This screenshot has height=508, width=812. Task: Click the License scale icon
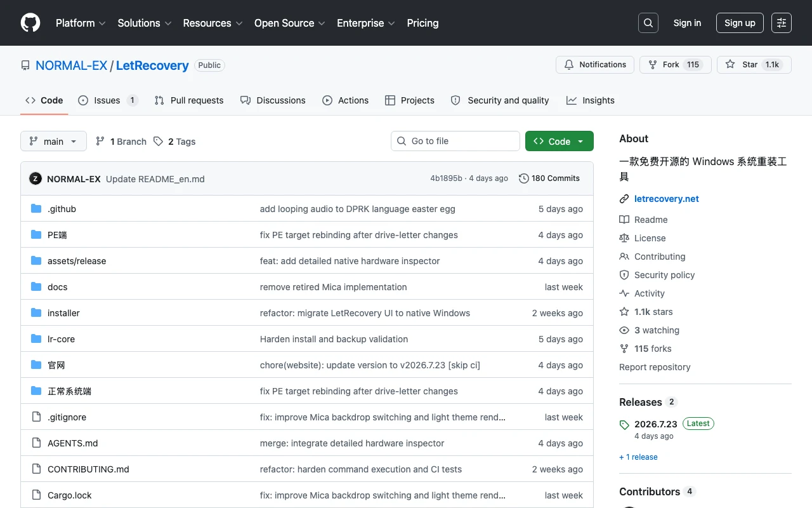point(624,237)
